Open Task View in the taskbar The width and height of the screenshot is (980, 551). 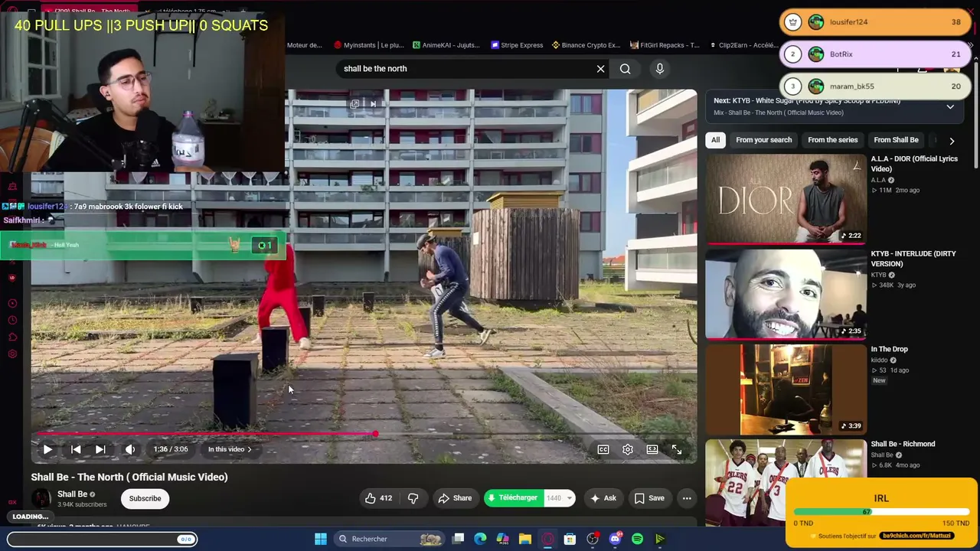coord(458,539)
